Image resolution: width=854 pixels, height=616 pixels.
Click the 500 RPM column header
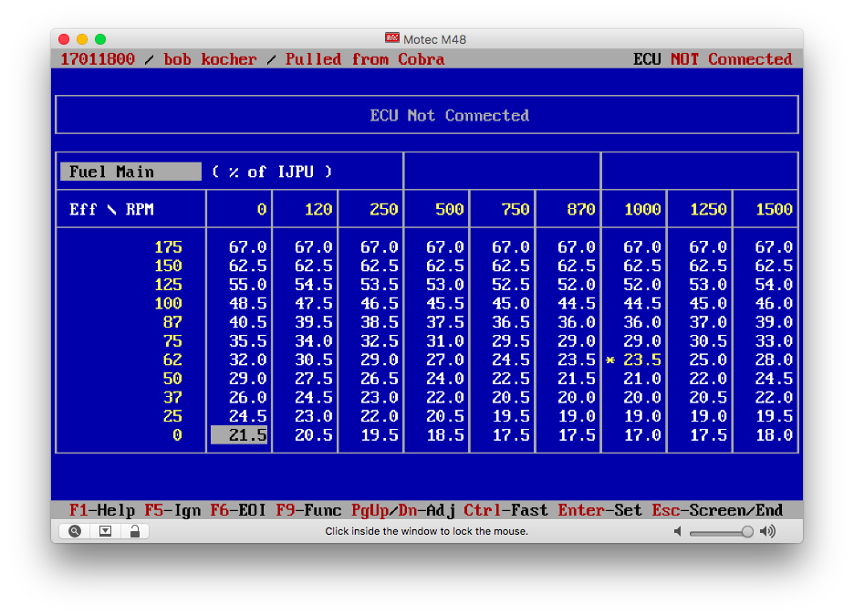point(449,209)
